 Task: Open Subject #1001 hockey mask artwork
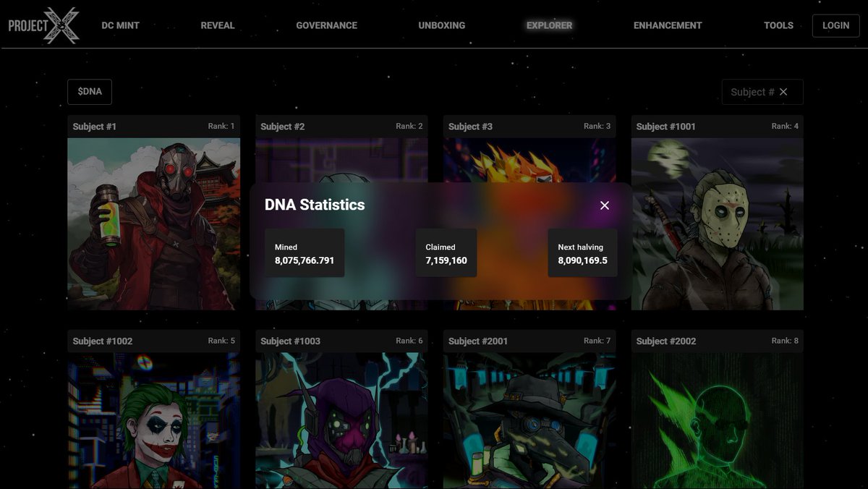(x=717, y=224)
